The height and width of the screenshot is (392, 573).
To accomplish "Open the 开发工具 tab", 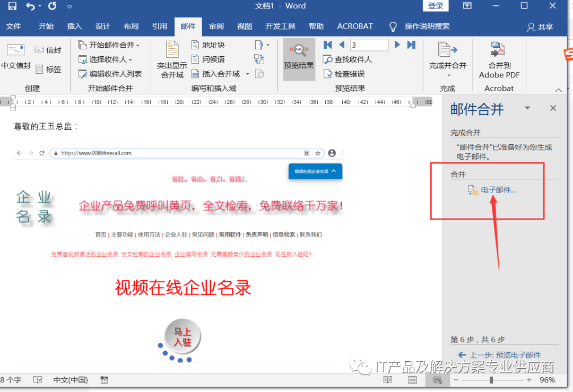I will 280,27.
